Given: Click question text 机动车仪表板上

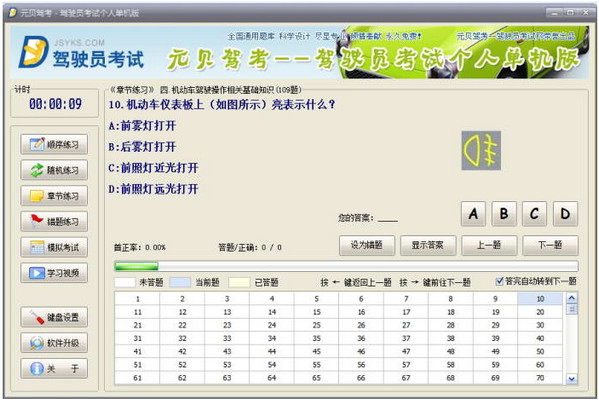Looking at the screenshot, I should click(165, 105).
